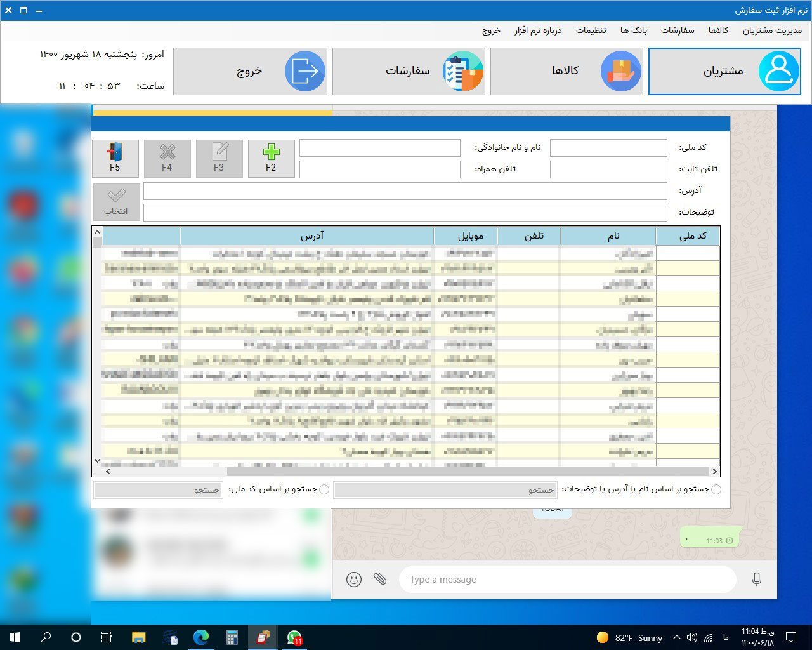Viewport: 812px width, 650px height.
Task: Click the table horizontal scrollbar left arrow
Action: [108, 471]
